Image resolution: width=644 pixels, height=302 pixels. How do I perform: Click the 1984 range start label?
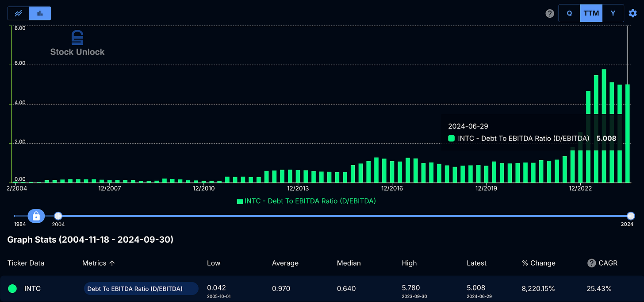click(x=20, y=225)
